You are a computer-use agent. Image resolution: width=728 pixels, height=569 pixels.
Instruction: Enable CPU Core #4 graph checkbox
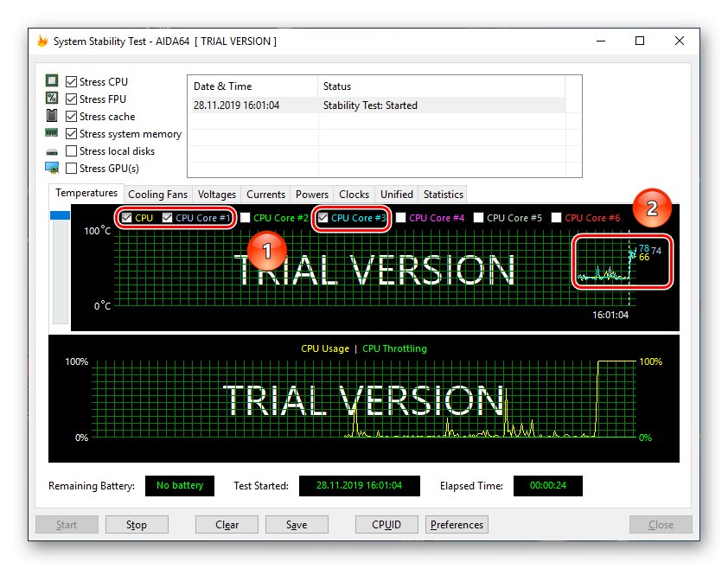(x=400, y=218)
